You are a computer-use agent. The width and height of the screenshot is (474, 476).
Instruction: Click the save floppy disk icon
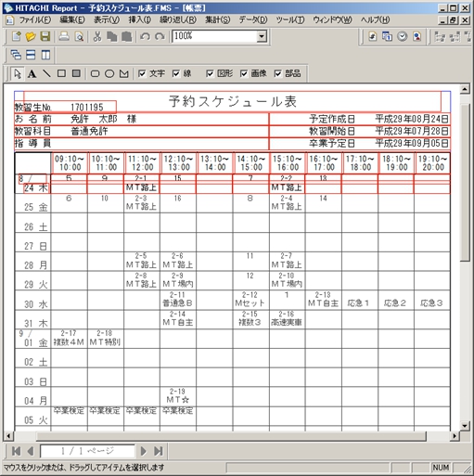click(45, 36)
